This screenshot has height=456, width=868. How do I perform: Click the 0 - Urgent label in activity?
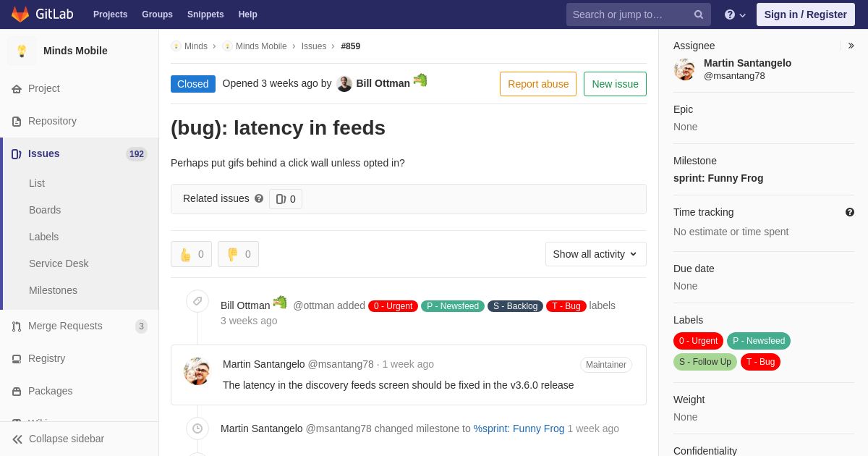(393, 306)
